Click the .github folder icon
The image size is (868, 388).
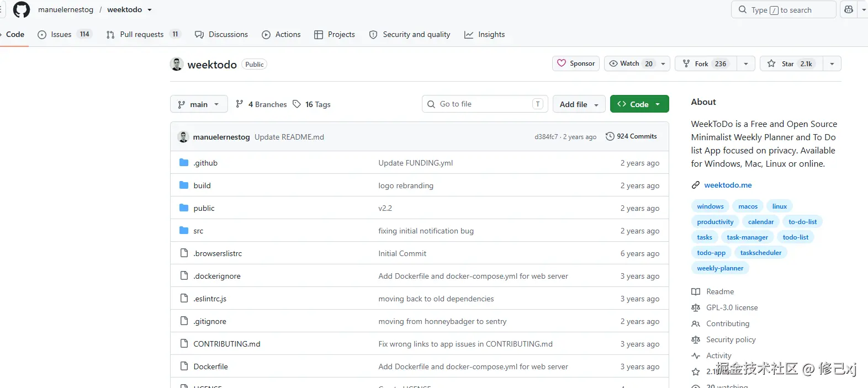point(184,162)
